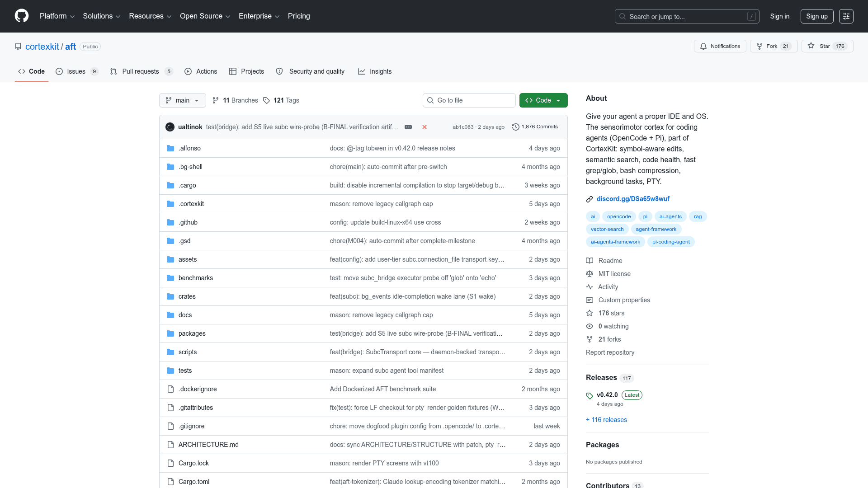This screenshot has height=488, width=868.
Task: Open ualtinok's avatar image
Action: click(170, 127)
